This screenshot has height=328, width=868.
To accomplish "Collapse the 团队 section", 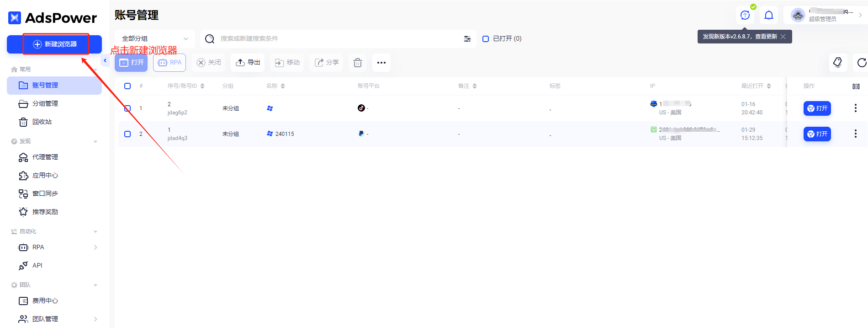I will coord(95,285).
